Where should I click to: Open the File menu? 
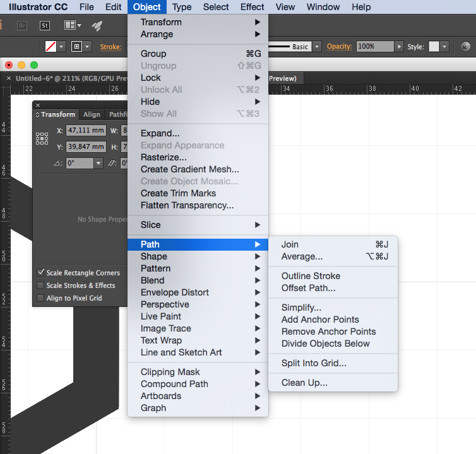point(86,7)
